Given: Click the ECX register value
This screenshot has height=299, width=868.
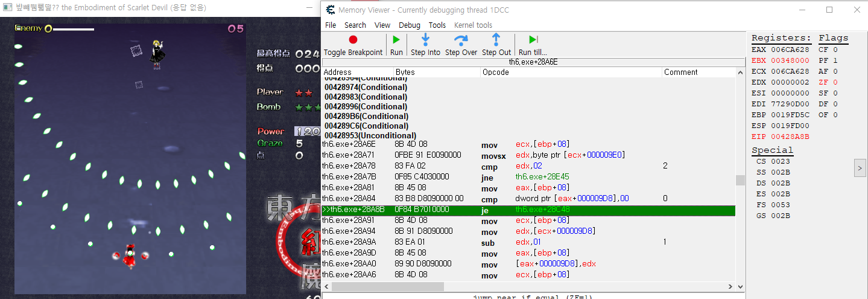Looking at the screenshot, I should click(790, 71).
